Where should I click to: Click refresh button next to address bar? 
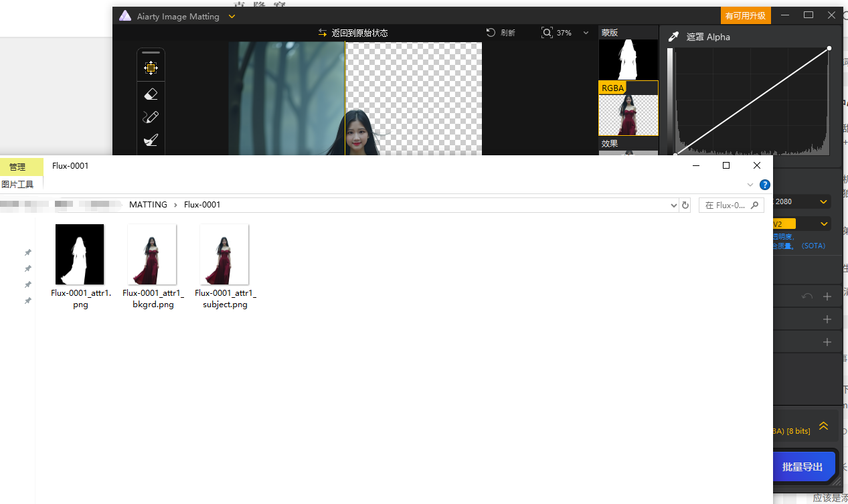point(685,205)
